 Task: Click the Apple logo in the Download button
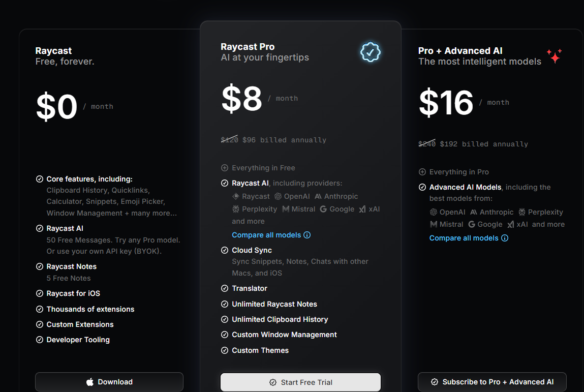89,382
